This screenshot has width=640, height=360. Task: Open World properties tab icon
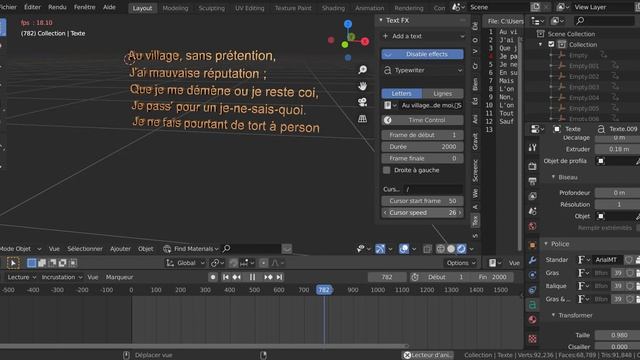(x=532, y=227)
